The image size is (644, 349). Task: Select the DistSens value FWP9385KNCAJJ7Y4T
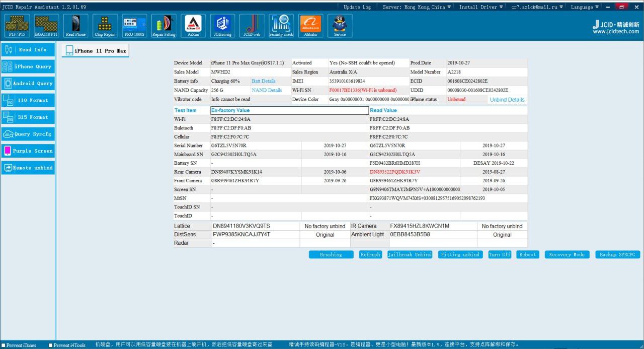(x=242, y=235)
